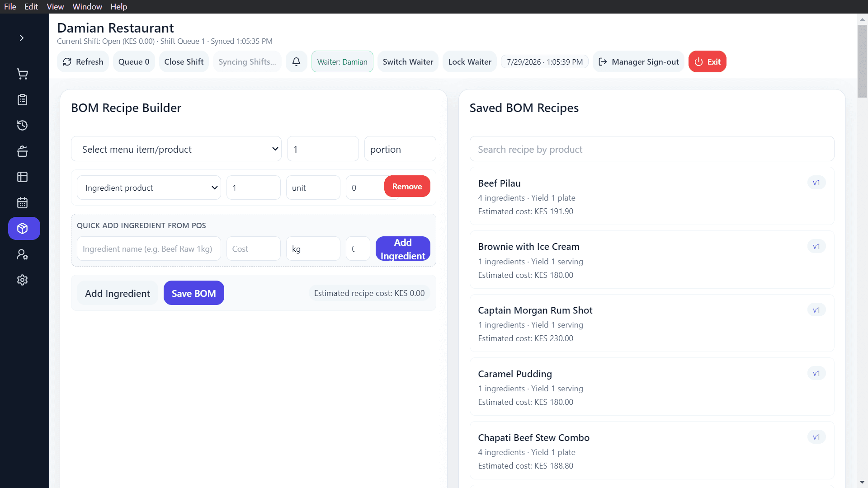The height and width of the screenshot is (488, 868).
Task: Click the Switch Waiter button
Action: [408, 61]
